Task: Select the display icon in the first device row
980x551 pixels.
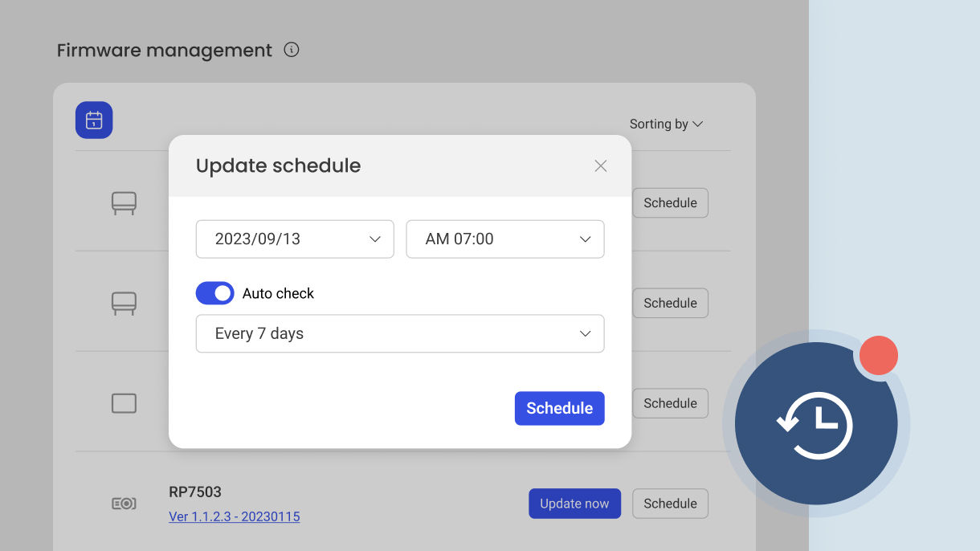Action: 124,202
